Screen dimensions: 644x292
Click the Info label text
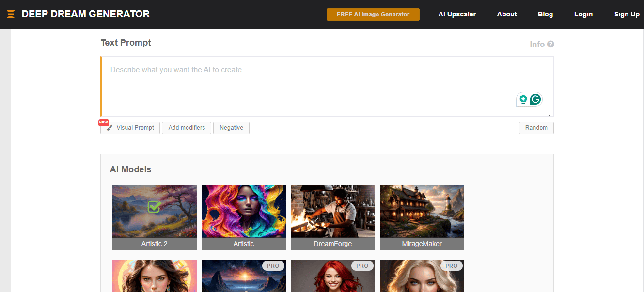click(x=537, y=44)
